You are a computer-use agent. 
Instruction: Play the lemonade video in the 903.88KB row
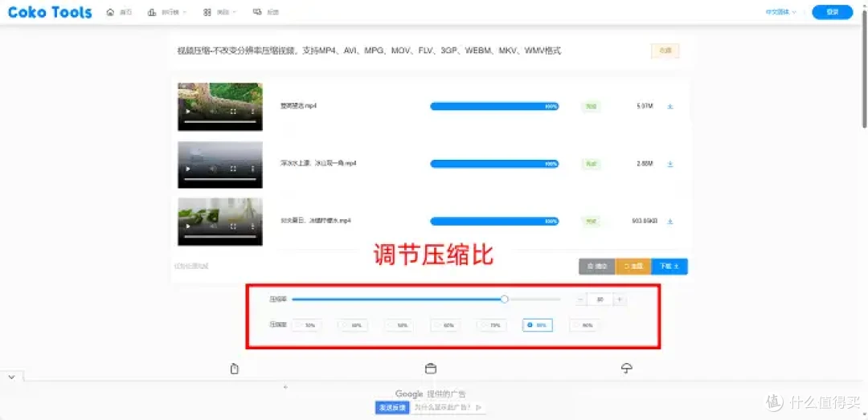[x=188, y=226]
